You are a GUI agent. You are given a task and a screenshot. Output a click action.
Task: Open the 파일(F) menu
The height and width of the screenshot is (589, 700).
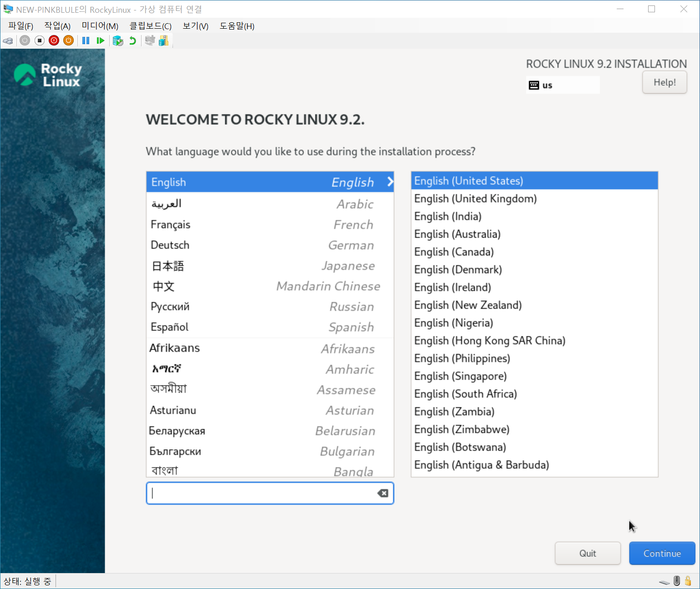21,26
